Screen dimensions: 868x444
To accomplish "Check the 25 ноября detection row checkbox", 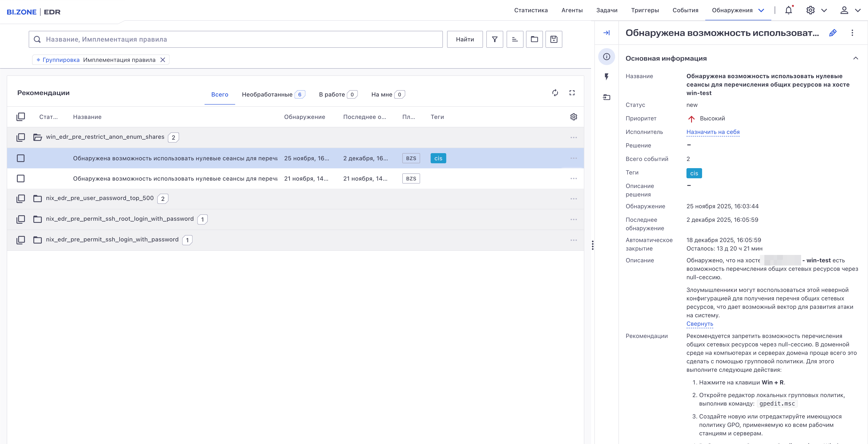I will click(x=20, y=158).
